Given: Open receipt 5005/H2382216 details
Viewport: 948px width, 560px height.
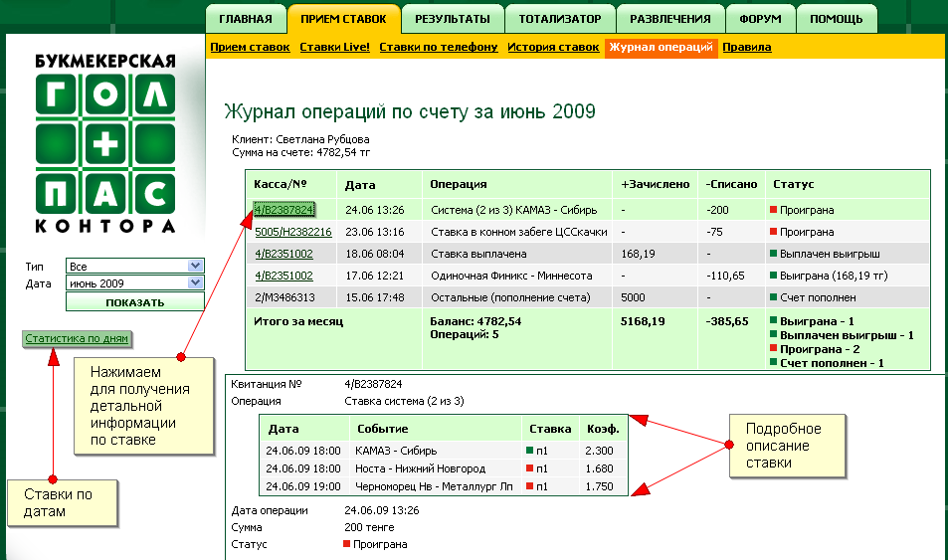Looking at the screenshot, I should [x=293, y=232].
